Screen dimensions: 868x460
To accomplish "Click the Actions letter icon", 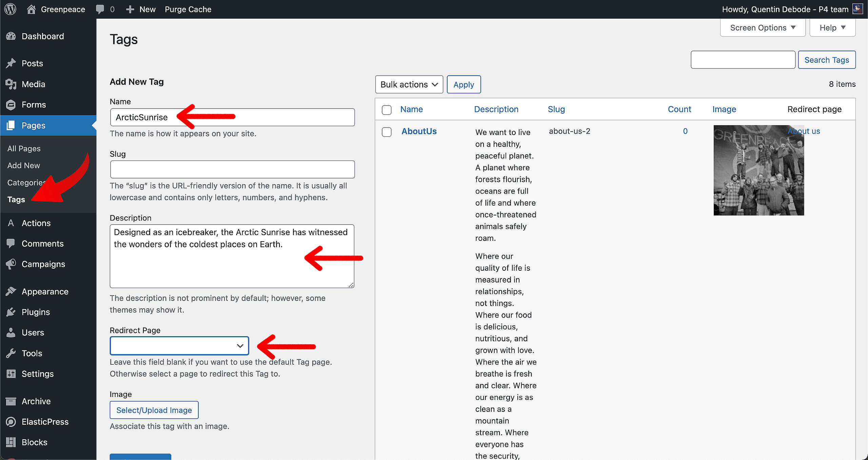I will pyautogui.click(x=11, y=223).
